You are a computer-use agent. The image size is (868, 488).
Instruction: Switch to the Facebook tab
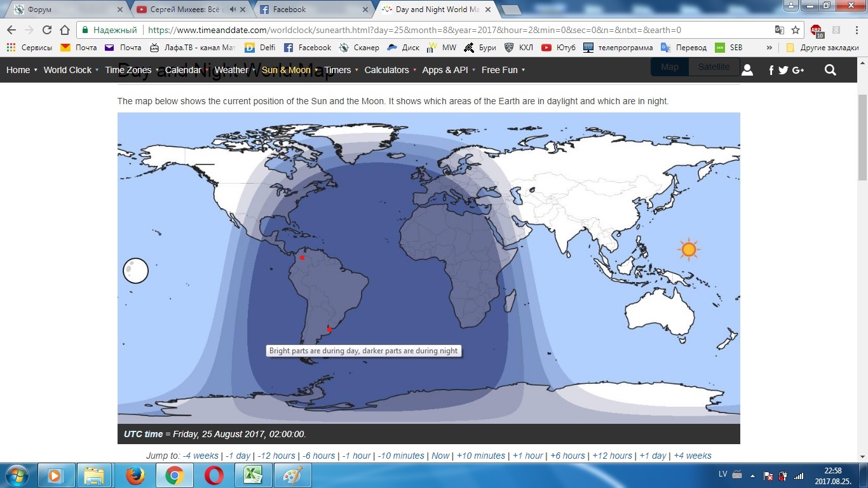tap(314, 10)
